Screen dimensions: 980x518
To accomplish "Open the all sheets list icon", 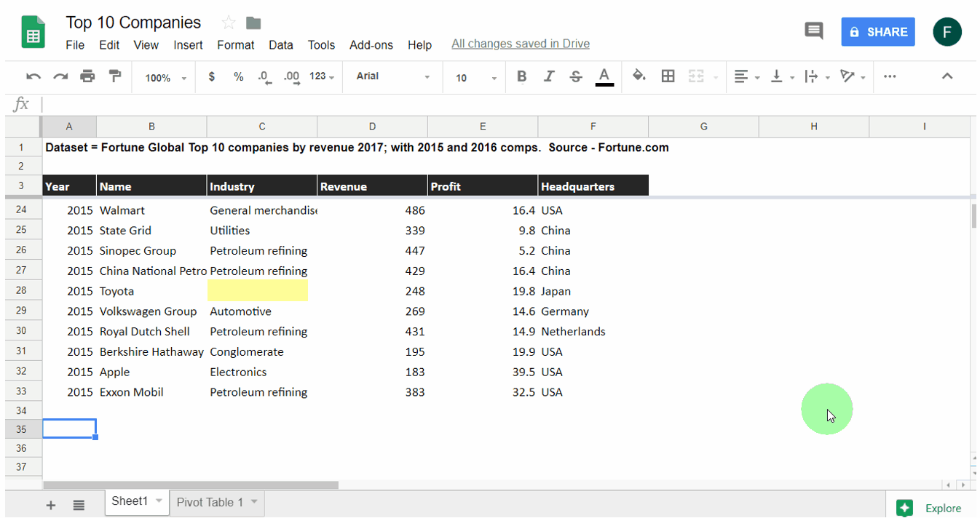I will [79, 505].
